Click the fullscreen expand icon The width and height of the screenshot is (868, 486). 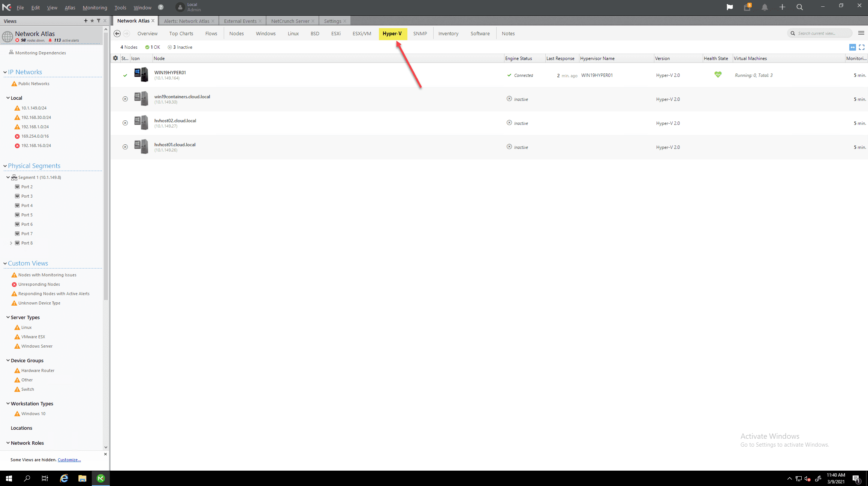(x=862, y=47)
